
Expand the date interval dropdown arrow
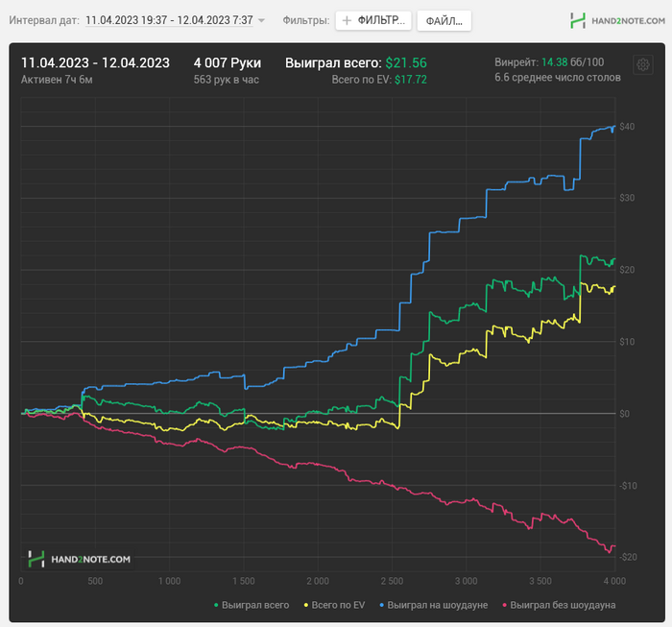[261, 20]
